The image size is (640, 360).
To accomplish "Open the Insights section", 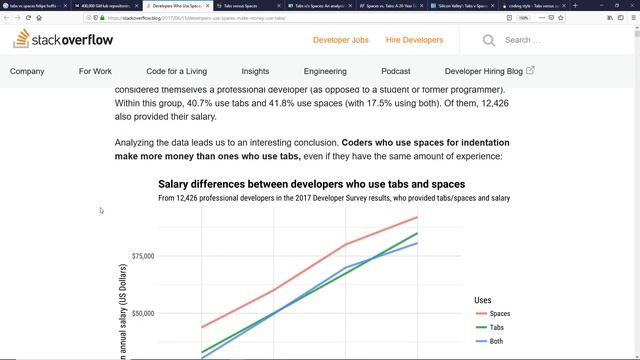I will 255,71.
